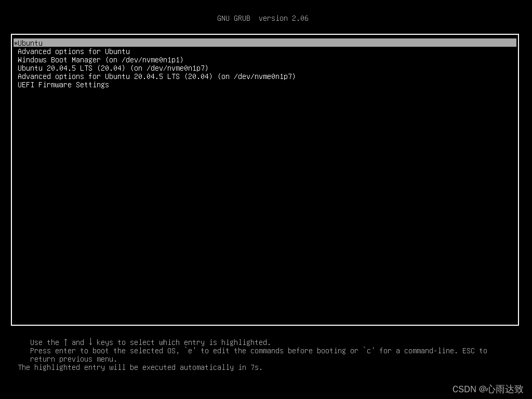Open Advanced options for Ubuntu 20.04.5 LTS
This screenshot has height=399, width=532.
coord(156,77)
